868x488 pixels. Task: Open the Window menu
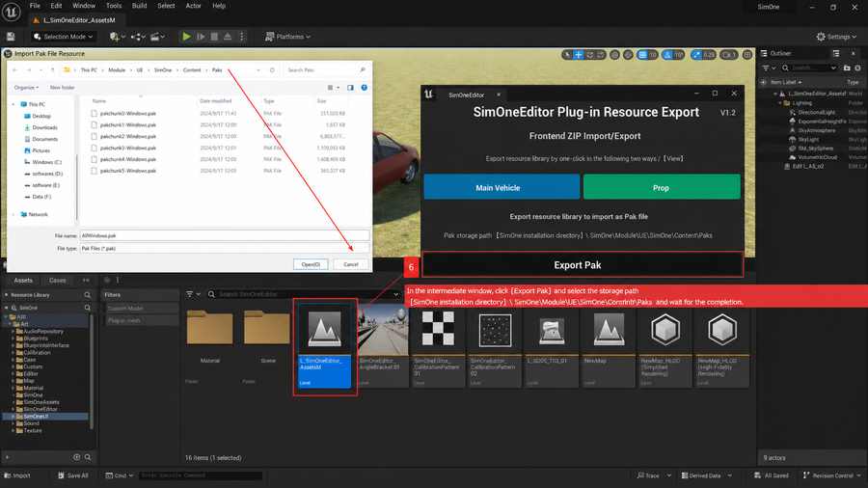pos(84,6)
